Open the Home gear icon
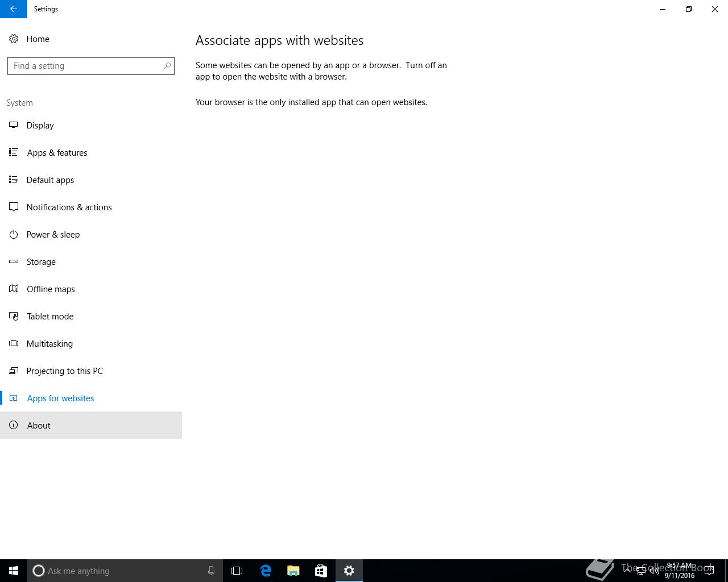 [14, 39]
